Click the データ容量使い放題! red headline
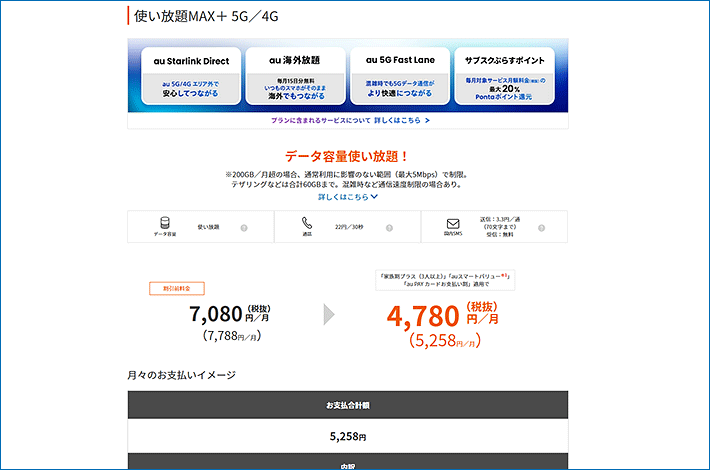Screen dimensions: 710x470 (x=347, y=157)
